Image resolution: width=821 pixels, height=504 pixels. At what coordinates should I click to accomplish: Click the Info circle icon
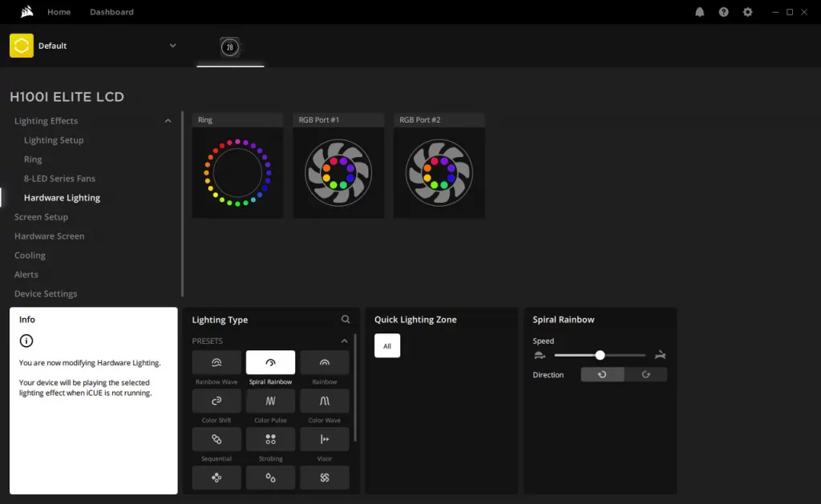[26, 341]
